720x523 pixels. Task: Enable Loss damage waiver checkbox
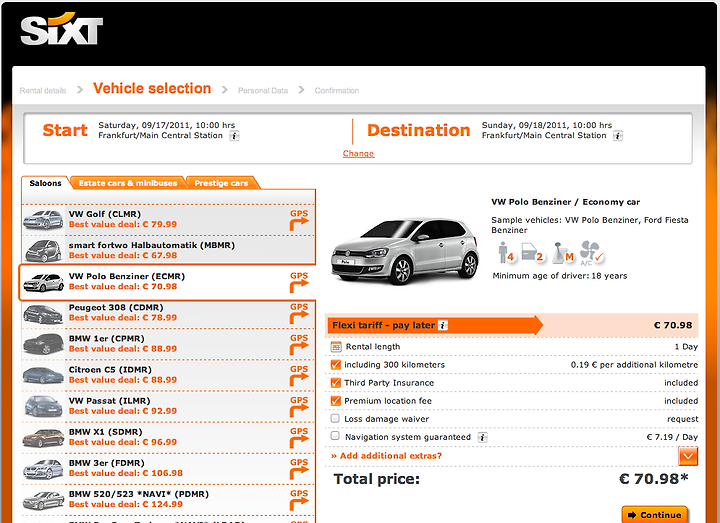click(335, 418)
